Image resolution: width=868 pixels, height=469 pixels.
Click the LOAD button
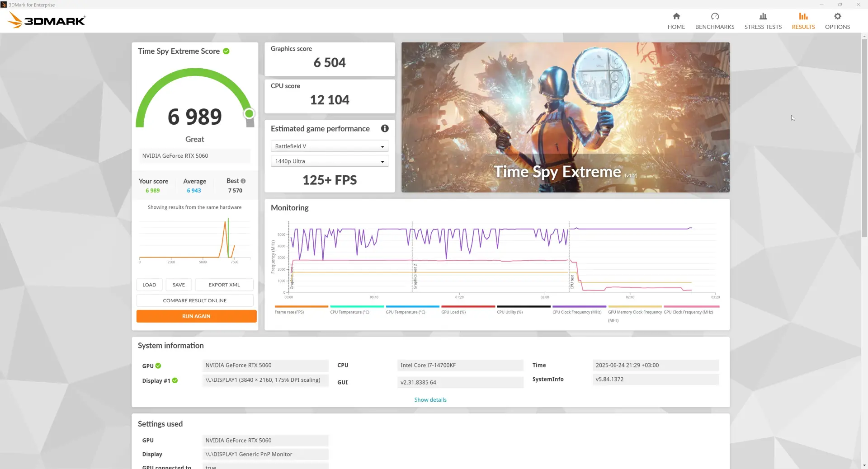coord(149,285)
